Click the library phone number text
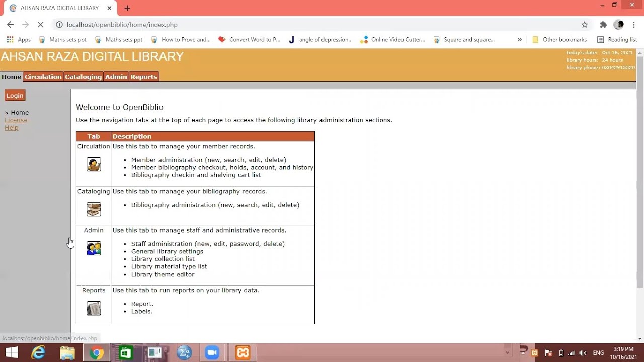Image resolution: width=644 pixels, height=362 pixels. pos(618,68)
